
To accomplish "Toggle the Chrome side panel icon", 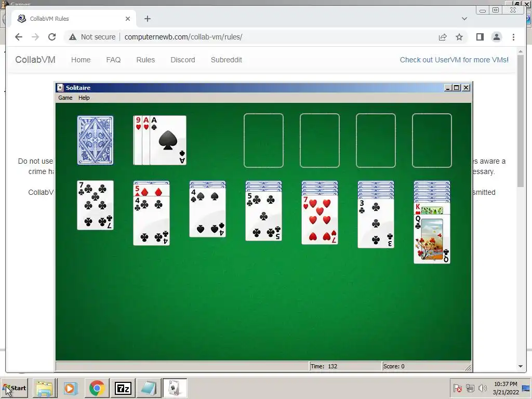I will pyautogui.click(x=480, y=37).
